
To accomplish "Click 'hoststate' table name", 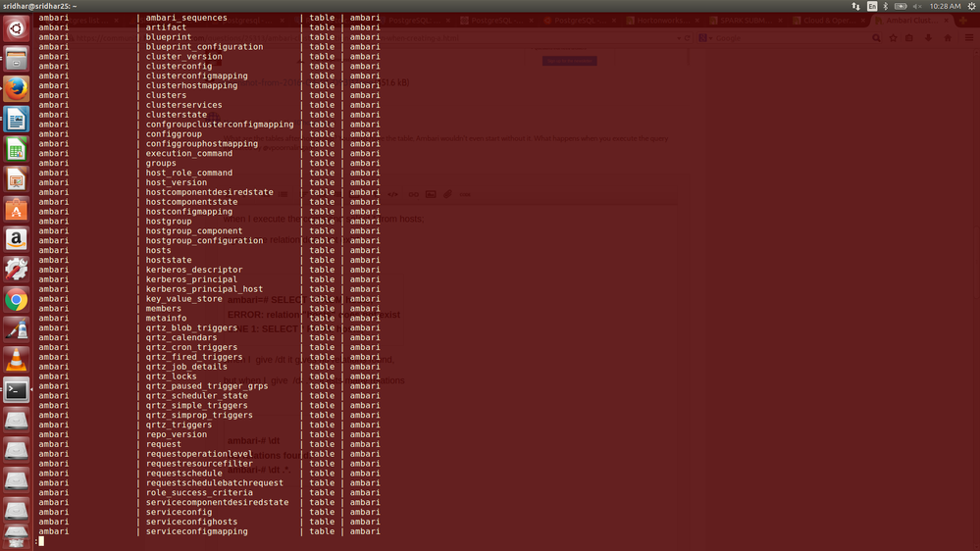I will coord(169,260).
